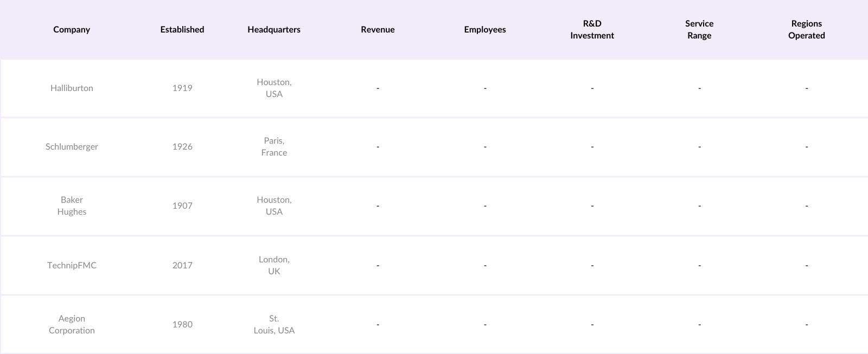Viewport: 868px width, 354px height.
Task: Click Schlumberger's empty Service Range cell
Action: click(699, 147)
